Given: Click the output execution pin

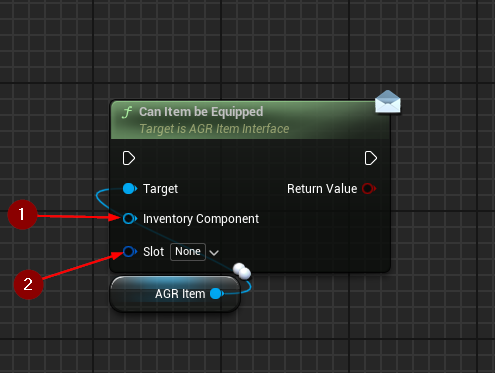Looking at the screenshot, I should 370,158.
